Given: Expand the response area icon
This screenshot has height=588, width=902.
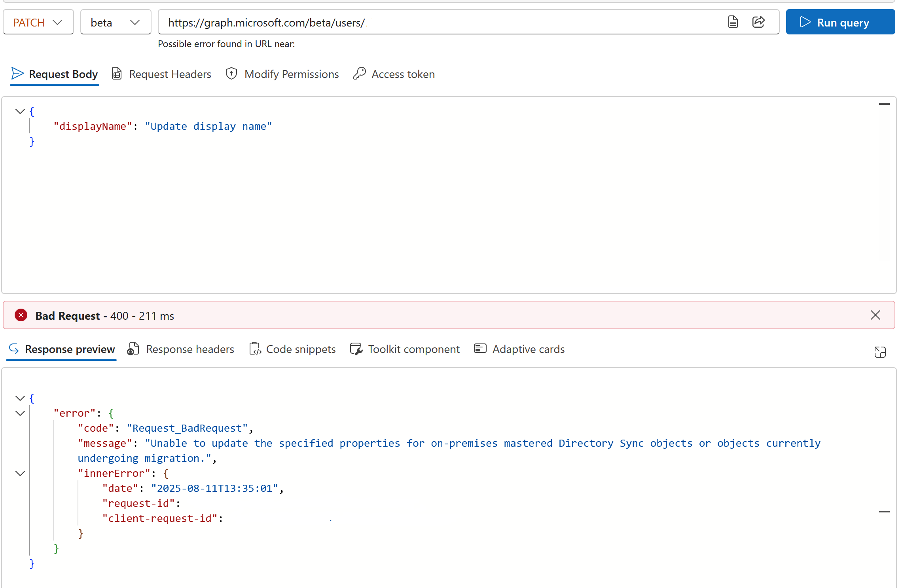Looking at the screenshot, I should (x=880, y=352).
